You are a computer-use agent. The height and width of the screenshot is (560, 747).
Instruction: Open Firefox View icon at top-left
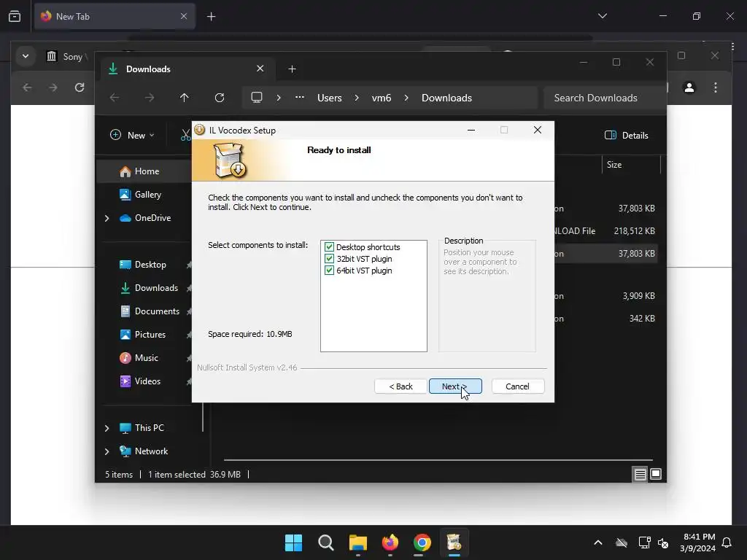15,16
